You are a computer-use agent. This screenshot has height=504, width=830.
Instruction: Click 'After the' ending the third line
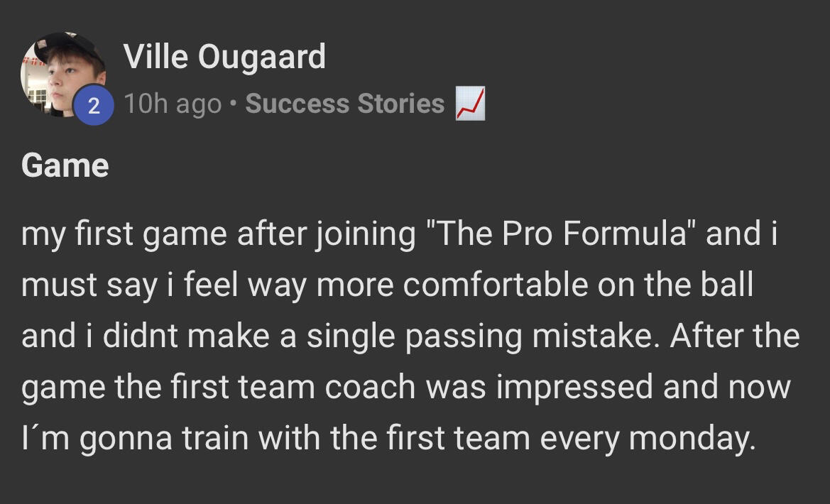coord(735,335)
